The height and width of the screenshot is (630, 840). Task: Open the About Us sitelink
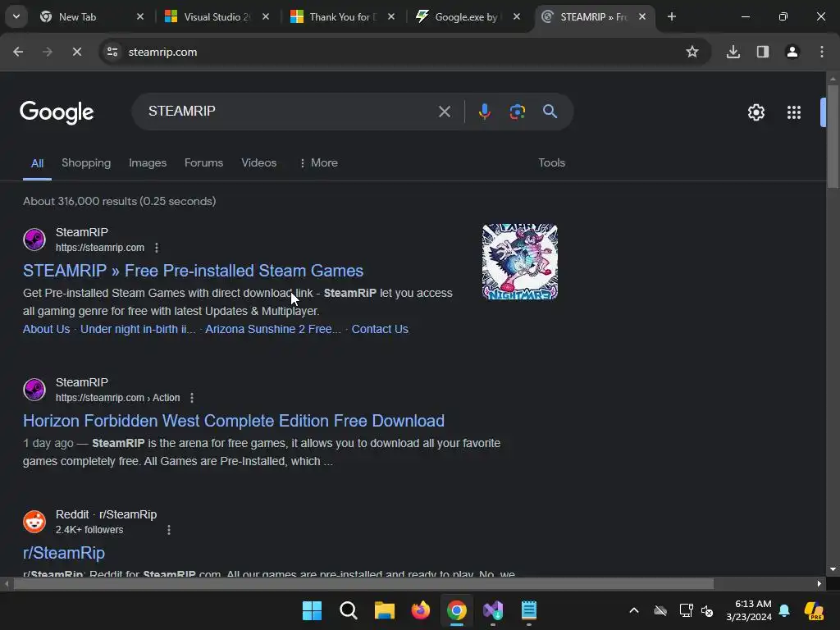point(46,329)
